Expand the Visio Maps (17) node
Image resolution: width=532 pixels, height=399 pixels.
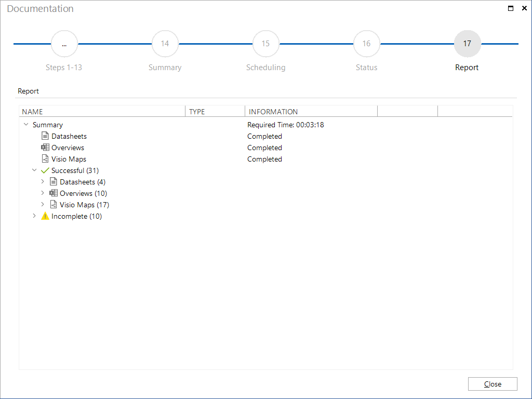coord(43,204)
